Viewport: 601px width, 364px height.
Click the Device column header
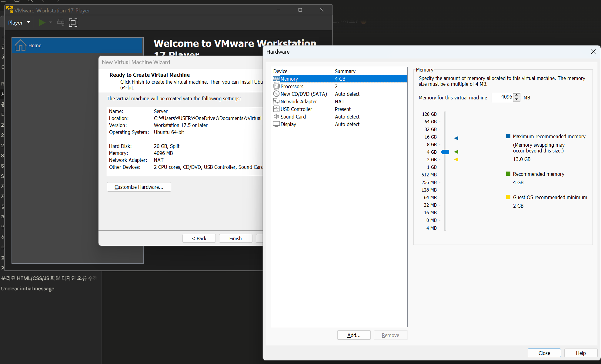pyautogui.click(x=302, y=71)
